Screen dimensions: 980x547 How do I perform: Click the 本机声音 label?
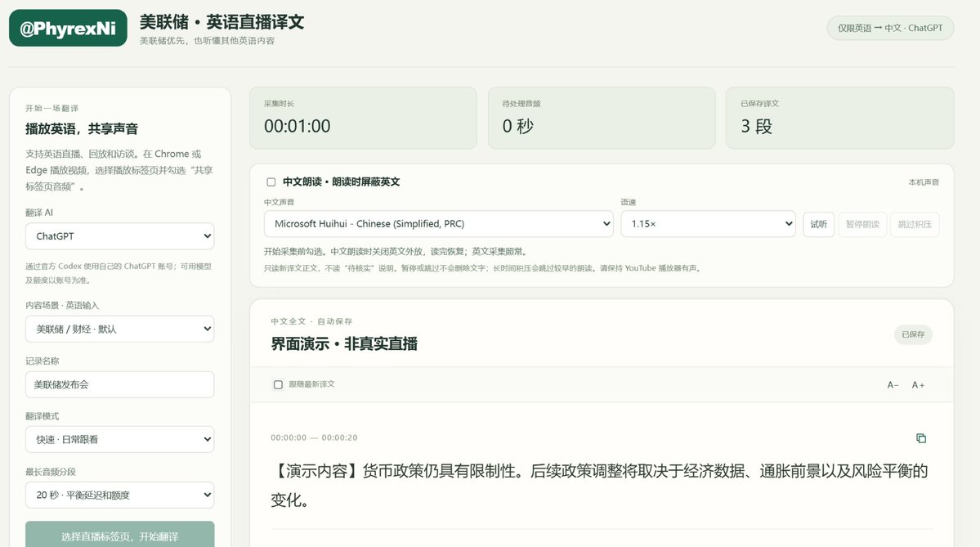pyautogui.click(x=924, y=182)
